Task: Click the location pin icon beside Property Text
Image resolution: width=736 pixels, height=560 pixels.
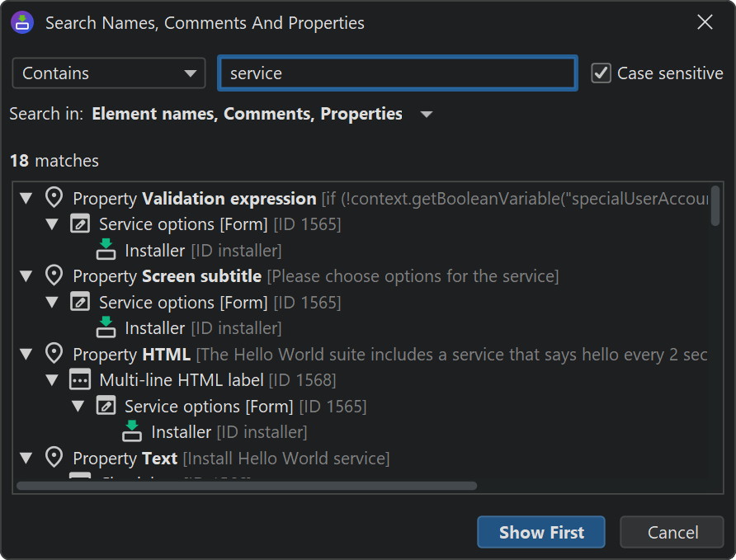Action: pyautogui.click(x=54, y=457)
